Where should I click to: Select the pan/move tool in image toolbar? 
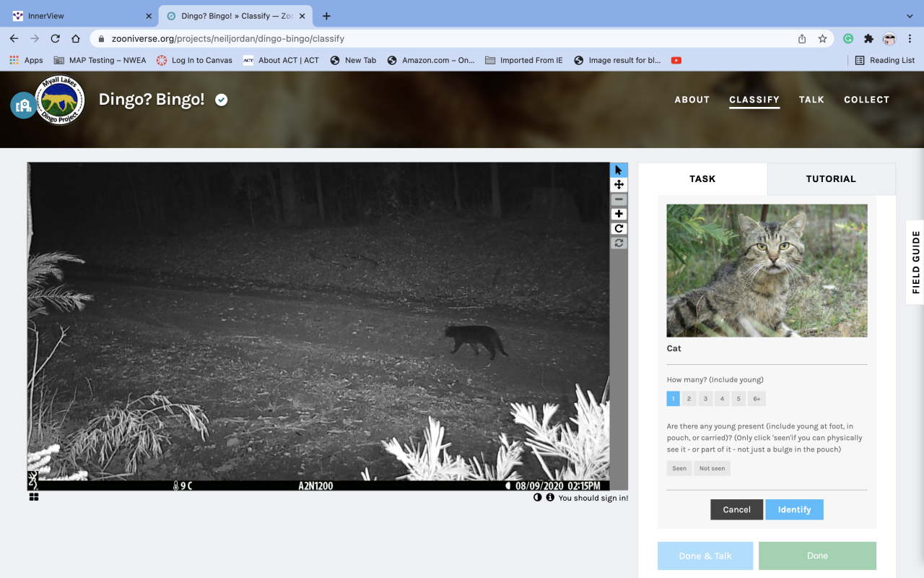tap(619, 184)
